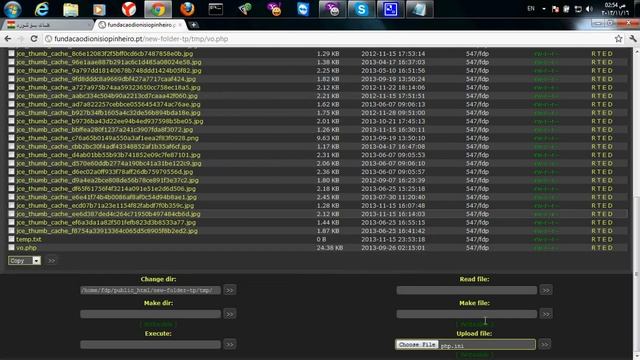640x360 pixels.
Task: Submit the Make file arrow button
Action: (546, 314)
